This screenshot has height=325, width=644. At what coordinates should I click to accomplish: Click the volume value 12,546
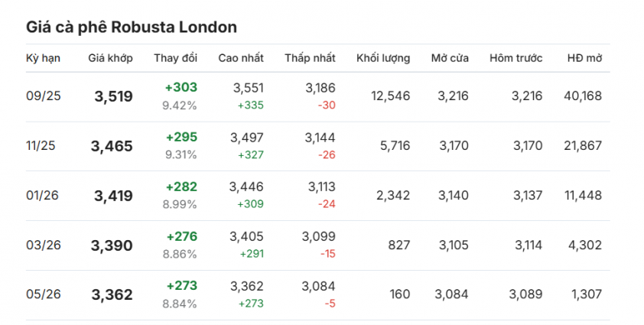pyautogui.click(x=391, y=96)
